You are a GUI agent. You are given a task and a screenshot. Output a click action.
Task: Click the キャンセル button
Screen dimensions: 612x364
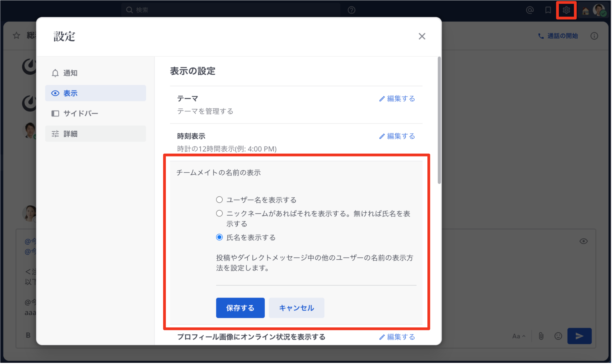(296, 308)
